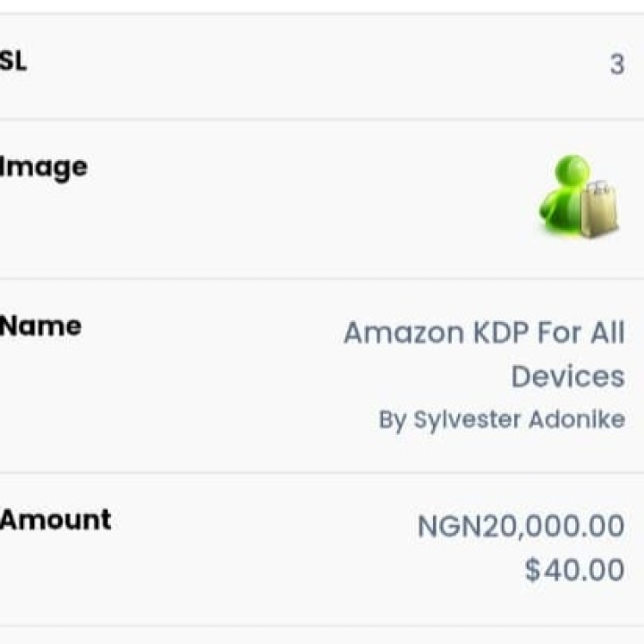Screen dimensions: 644x644
Task: Click serial number 3 value
Action: point(617,64)
